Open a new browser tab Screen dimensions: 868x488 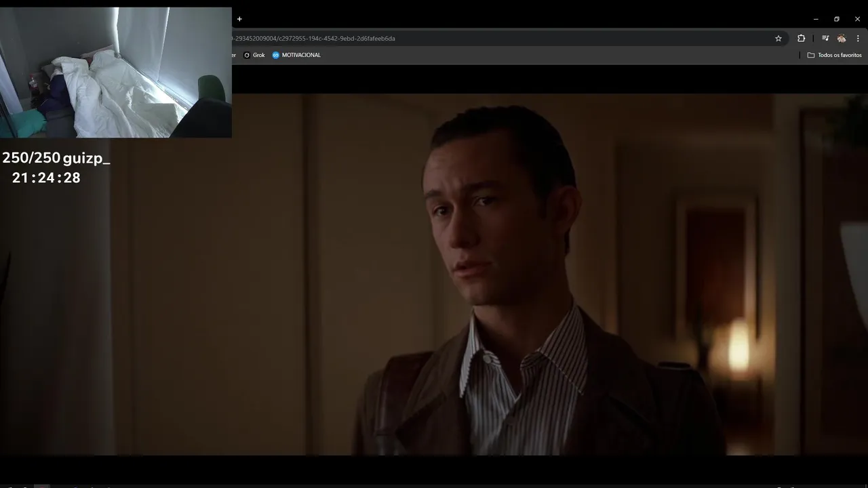[x=239, y=19]
